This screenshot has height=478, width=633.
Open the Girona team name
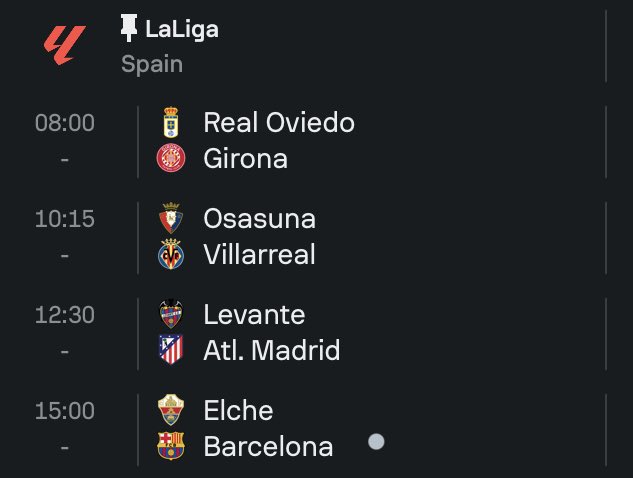point(245,158)
